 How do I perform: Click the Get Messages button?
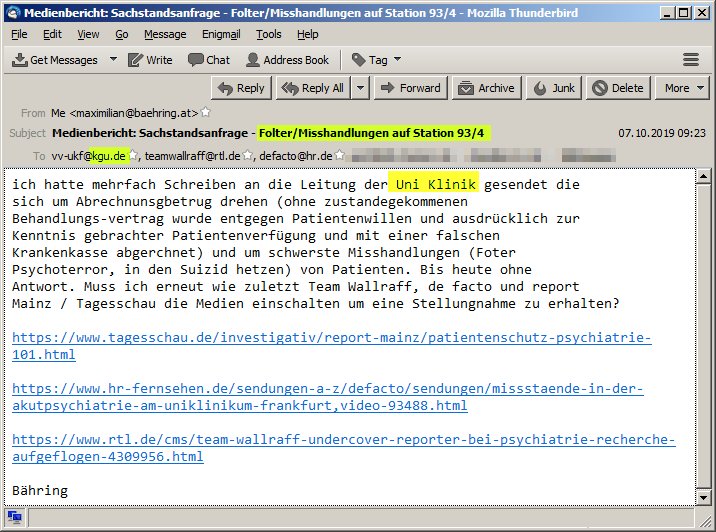(55, 60)
